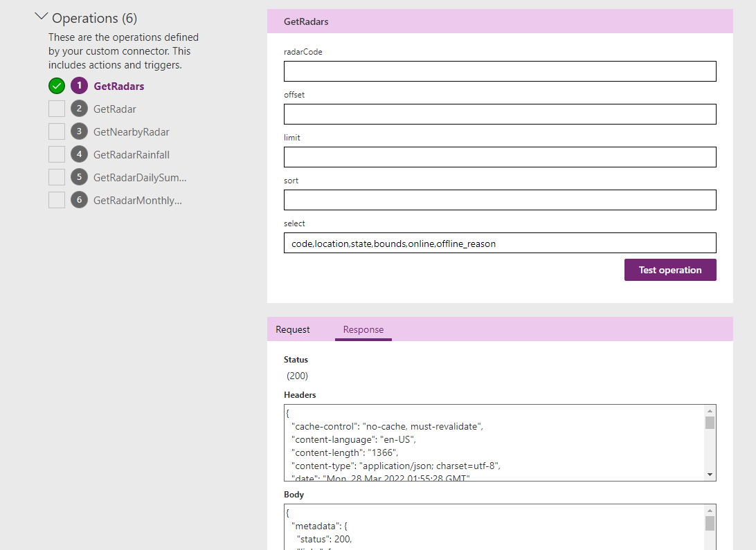Viewport: 756px width, 550px height.
Task: Click the Headers box scrollbar thumb
Action: 710,423
